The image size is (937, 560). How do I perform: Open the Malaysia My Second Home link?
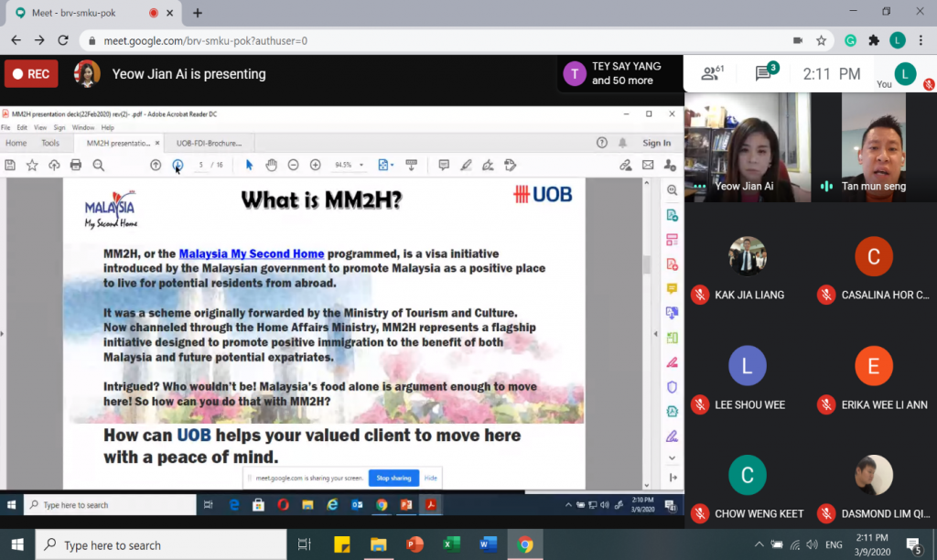[252, 253]
